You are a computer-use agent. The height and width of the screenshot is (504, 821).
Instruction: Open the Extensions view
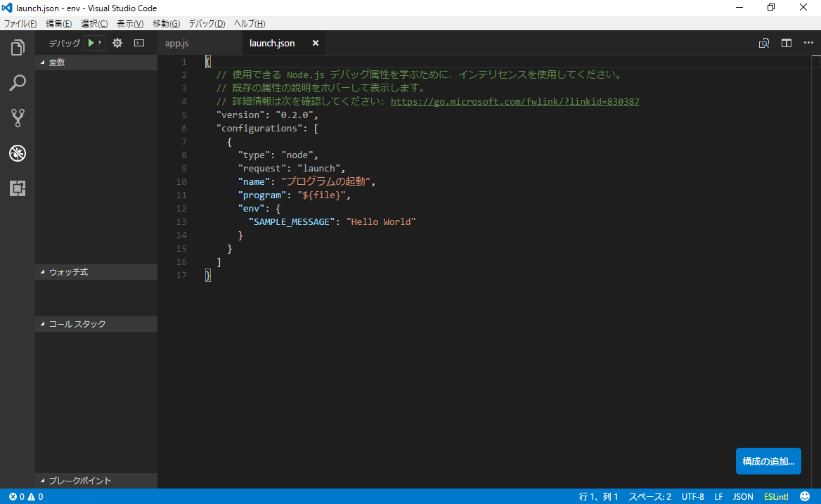17,188
